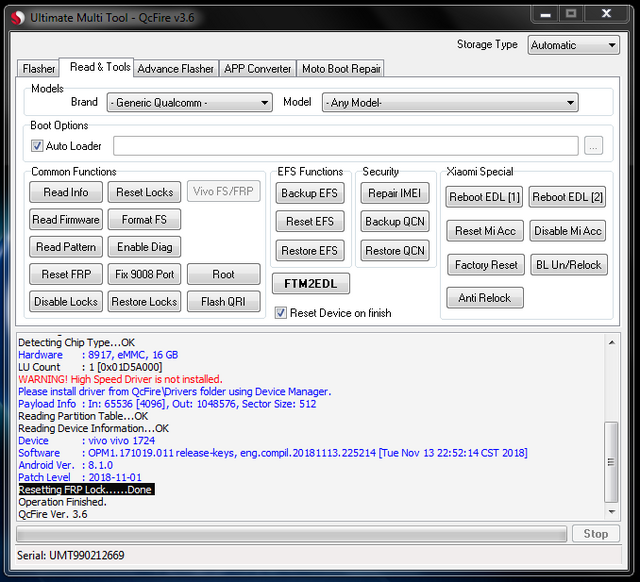Click the 'Resetting FRP Lock......Done' log line

[x=86, y=489]
